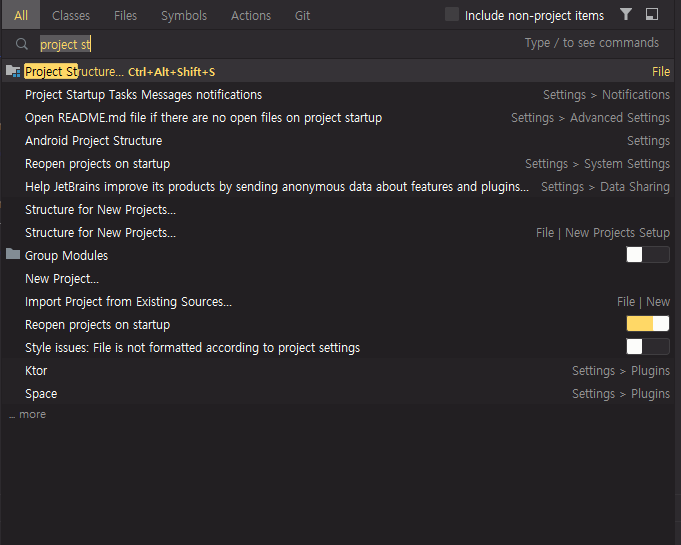681x545 pixels.
Task: Open results in Find tool window icon
Action: (x=652, y=15)
